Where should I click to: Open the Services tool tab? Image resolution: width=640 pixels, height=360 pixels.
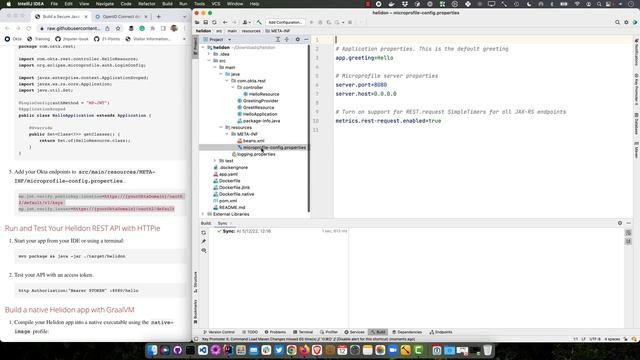pyautogui.click(x=354, y=332)
